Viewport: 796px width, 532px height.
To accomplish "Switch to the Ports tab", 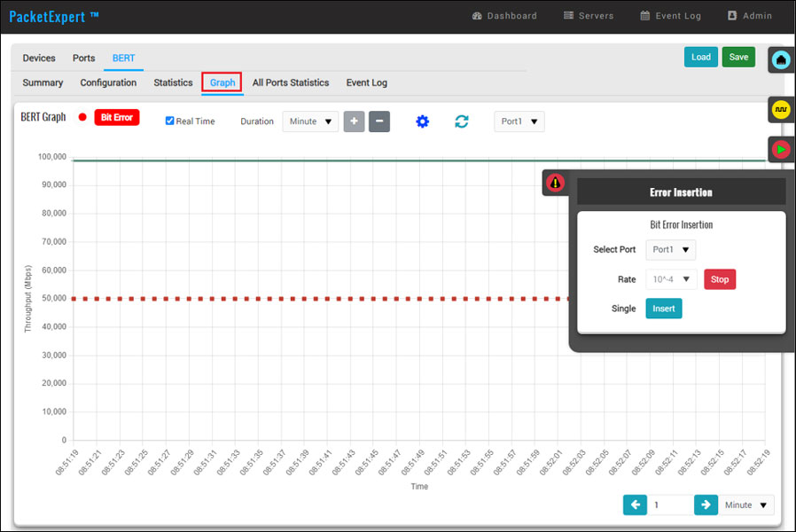I will point(83,58).
